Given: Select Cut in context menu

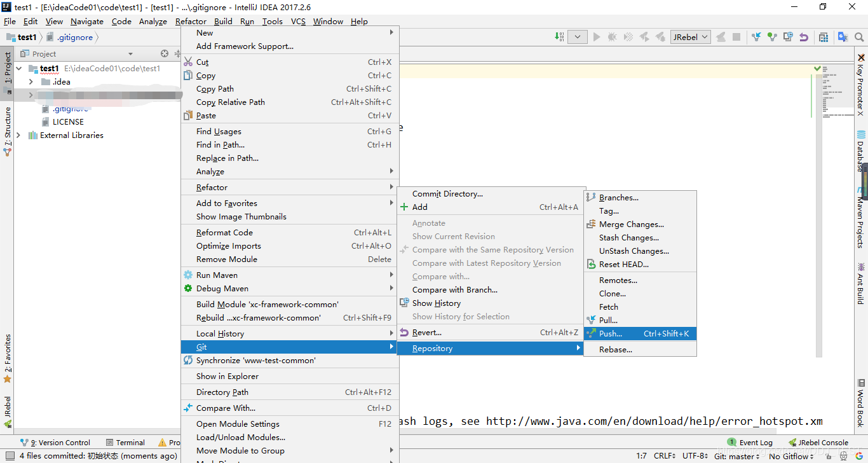Looking at the screenshot, I should [x=290, y=62].
